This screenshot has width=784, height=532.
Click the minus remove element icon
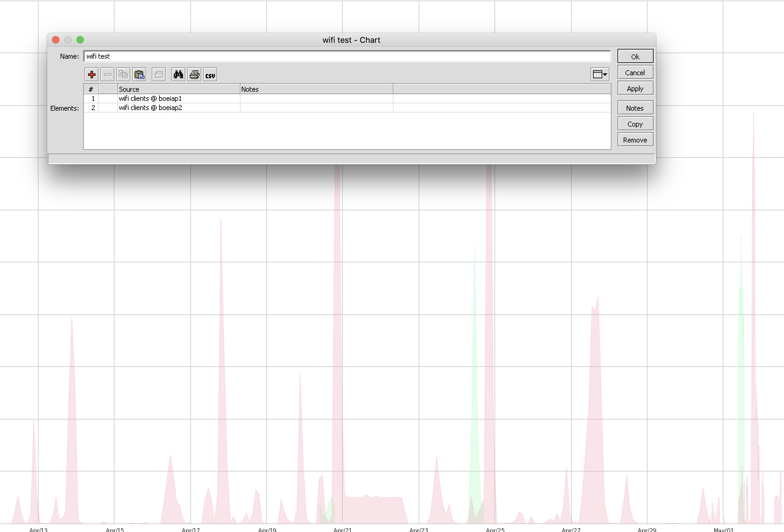[x=107, y=75]
